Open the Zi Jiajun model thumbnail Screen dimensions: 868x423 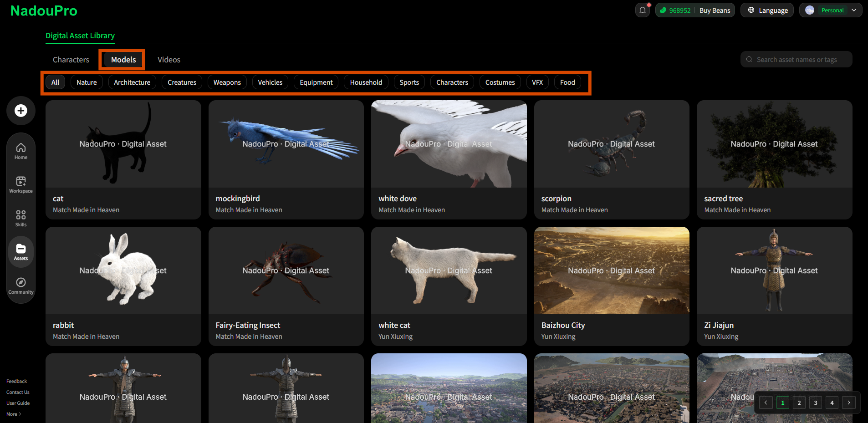point(775,270)
